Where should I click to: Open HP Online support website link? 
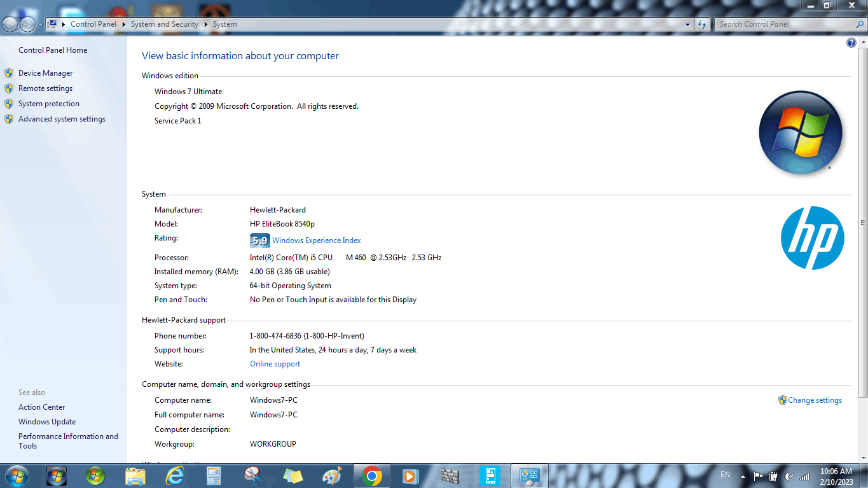[275, 364]
